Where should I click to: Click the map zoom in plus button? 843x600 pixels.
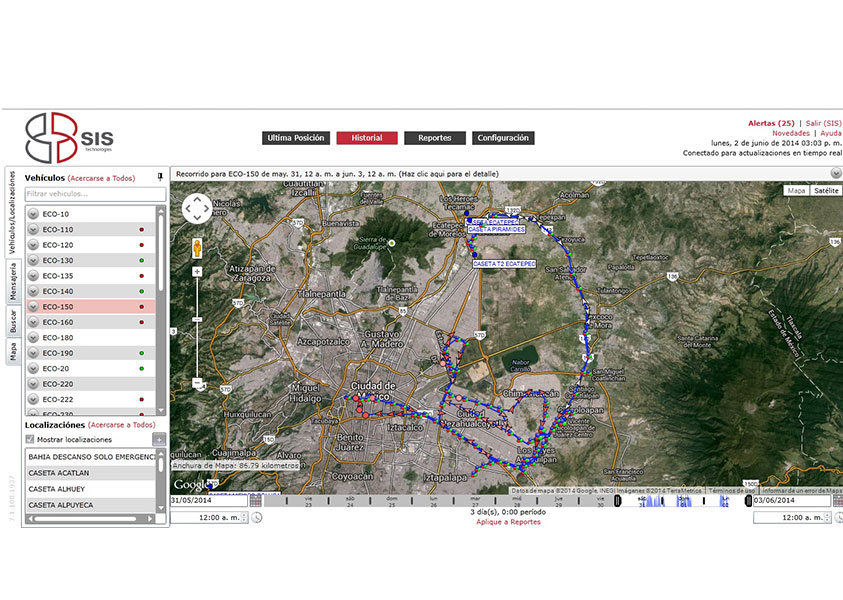(x=197, y=272)
